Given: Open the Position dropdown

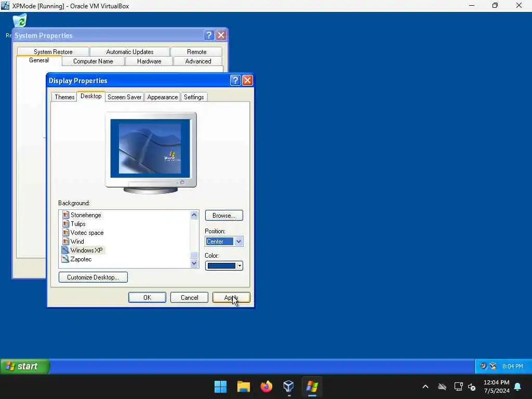Looking at the screenshot, I should [x=239, y=242].
